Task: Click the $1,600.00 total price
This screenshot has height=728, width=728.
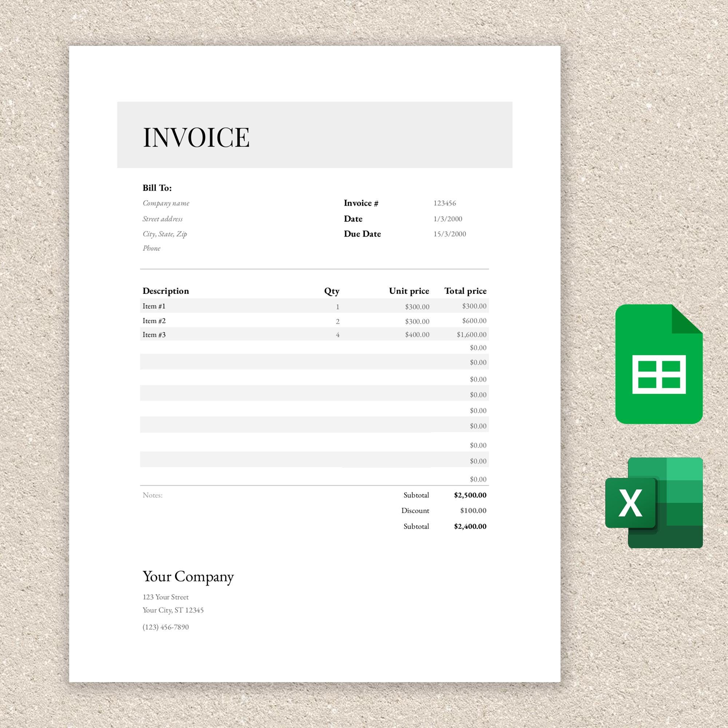Action: click(471, 335)
